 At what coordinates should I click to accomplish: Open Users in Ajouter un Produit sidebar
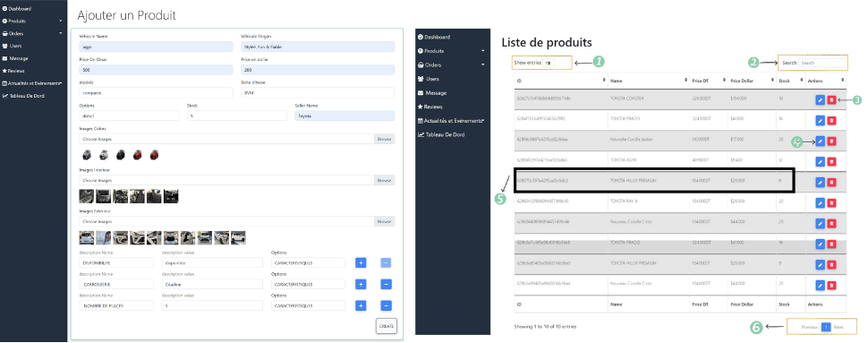point(13,46)
